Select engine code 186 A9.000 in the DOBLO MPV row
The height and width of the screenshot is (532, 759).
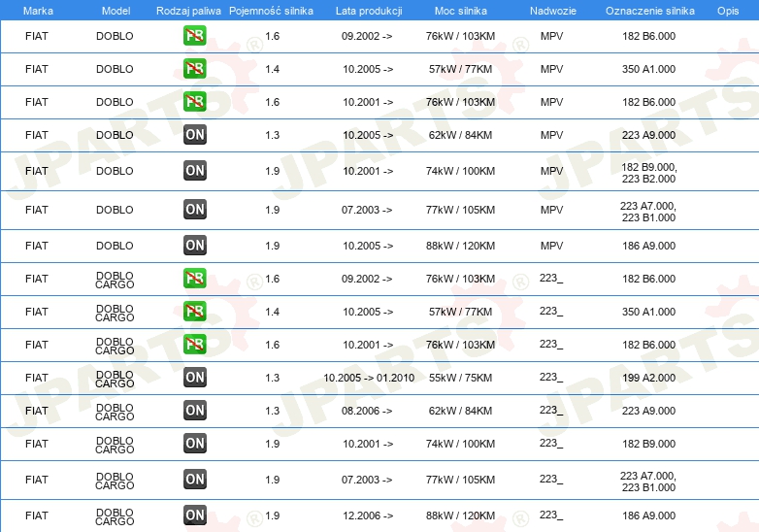tap(648, 246)
